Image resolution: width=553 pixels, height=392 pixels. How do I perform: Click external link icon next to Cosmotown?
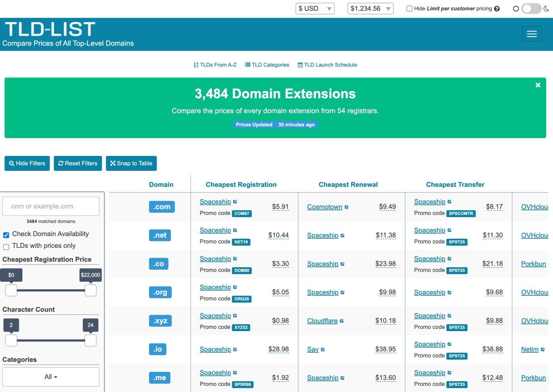tap(346, 207)
